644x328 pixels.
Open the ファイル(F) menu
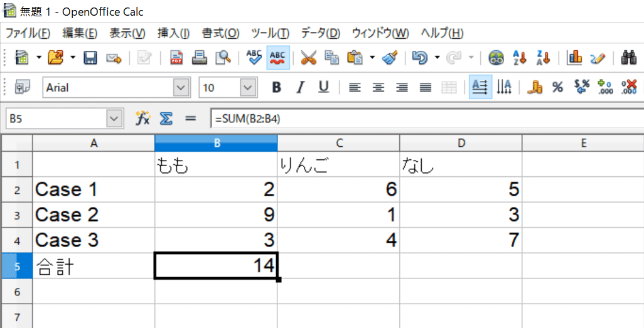click(28, 33)
